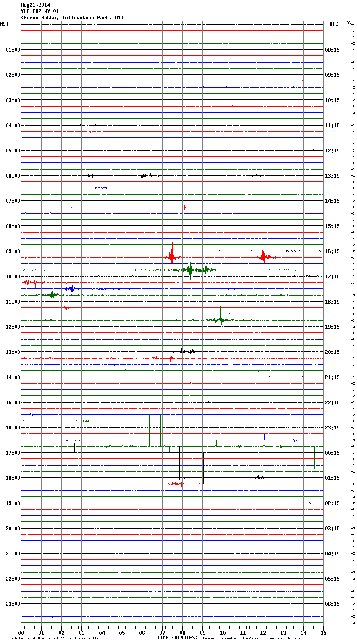
Task: Click the 03:15 UTC time label
Action: pyautogui.click(x=332, y=529)
